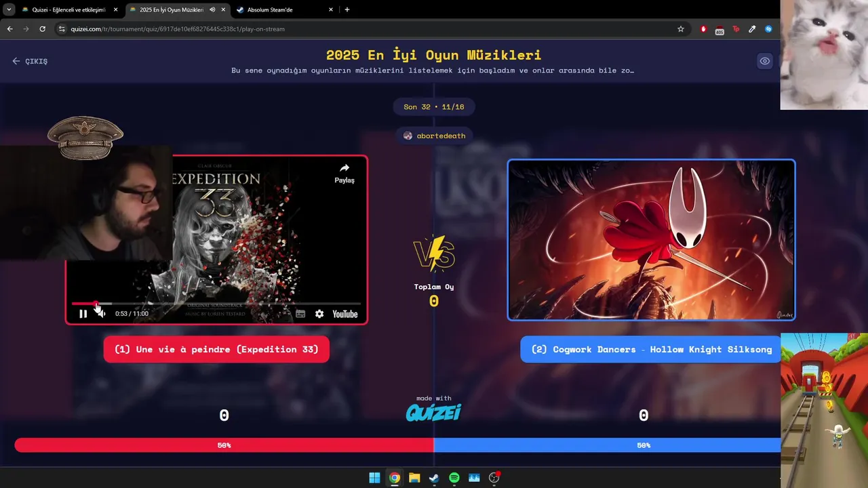Navigate back in the browser
The height and width of the screenshot is (488, 868).
pyautogui.click(x=9, y=29)
